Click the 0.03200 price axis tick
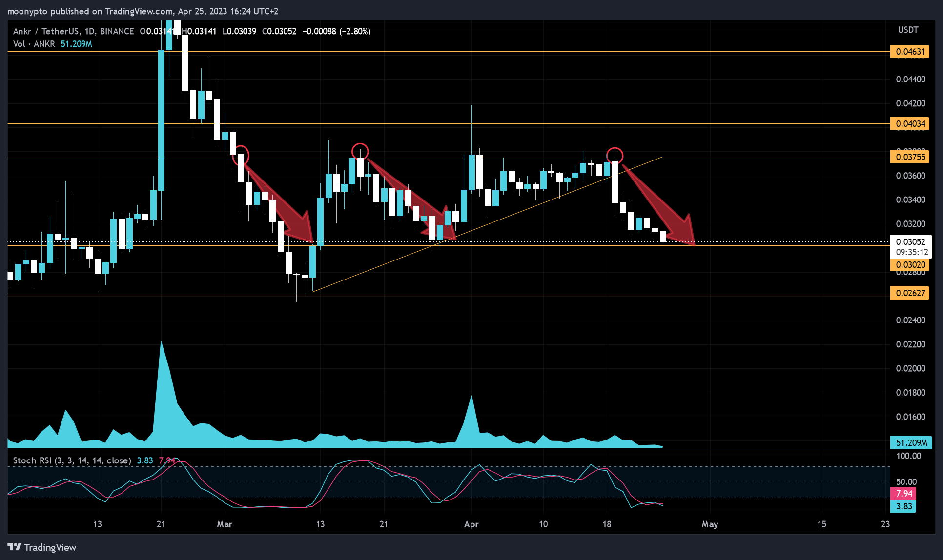This screenshot has width=943, height=560. pos(910,224)
